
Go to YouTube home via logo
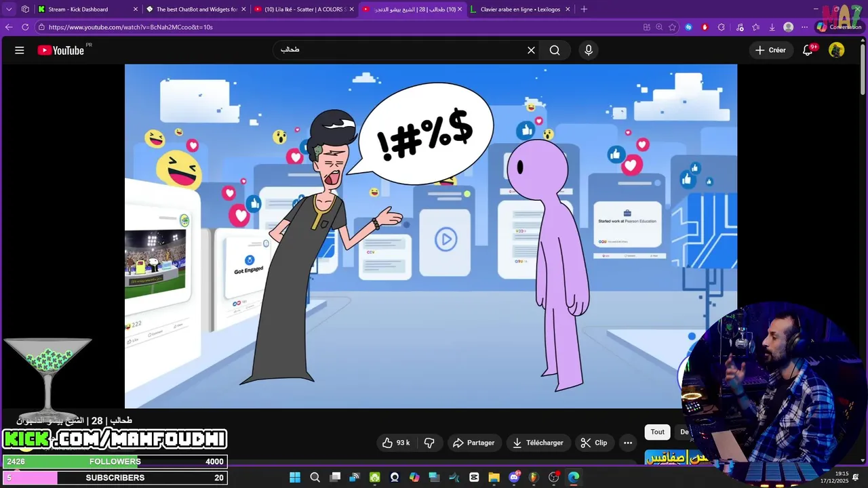(61, 50)
